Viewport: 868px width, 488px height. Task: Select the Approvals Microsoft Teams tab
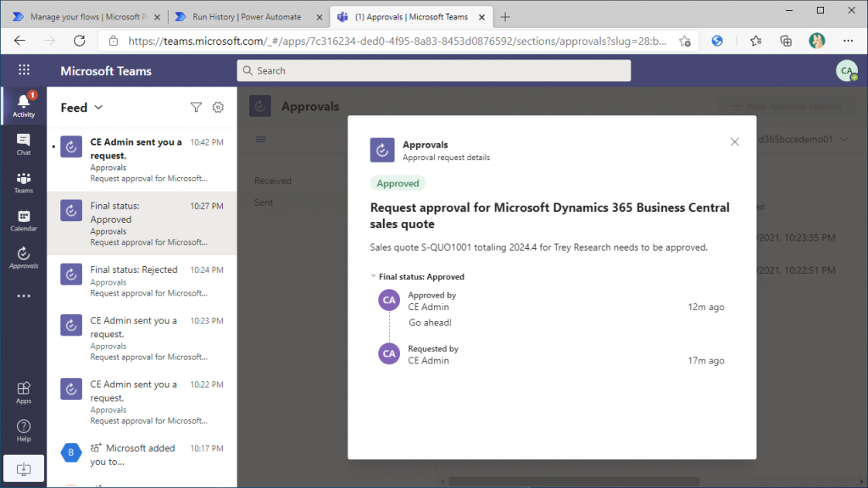(x=411, y=17)
